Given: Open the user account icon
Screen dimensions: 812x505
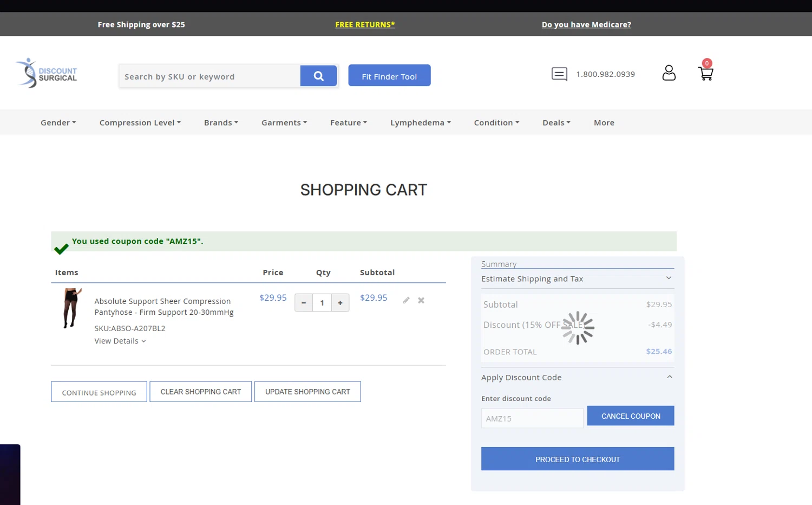Looking at the screenshot, I should 669,73.
